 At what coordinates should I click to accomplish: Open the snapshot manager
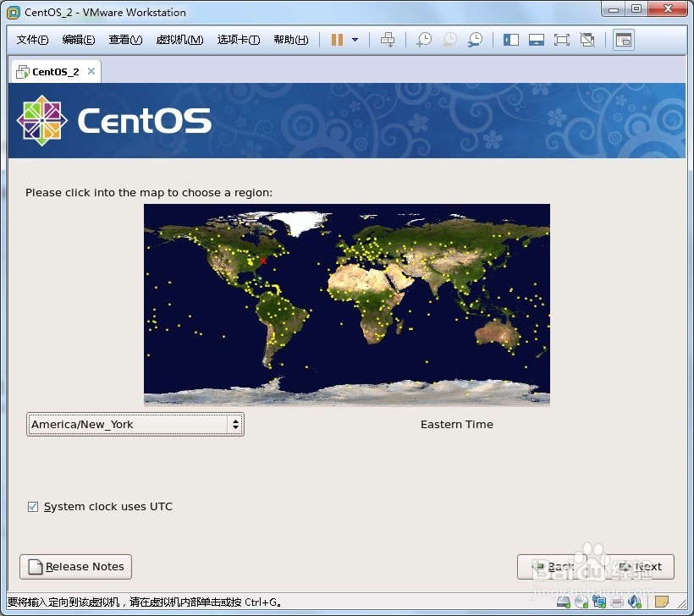476,40
